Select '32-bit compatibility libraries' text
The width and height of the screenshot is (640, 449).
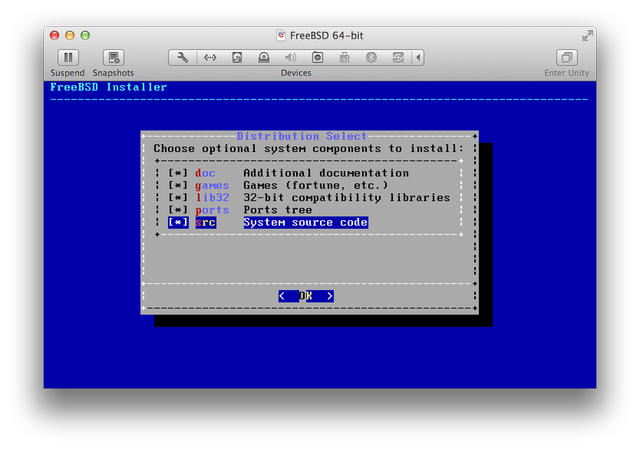347,198
